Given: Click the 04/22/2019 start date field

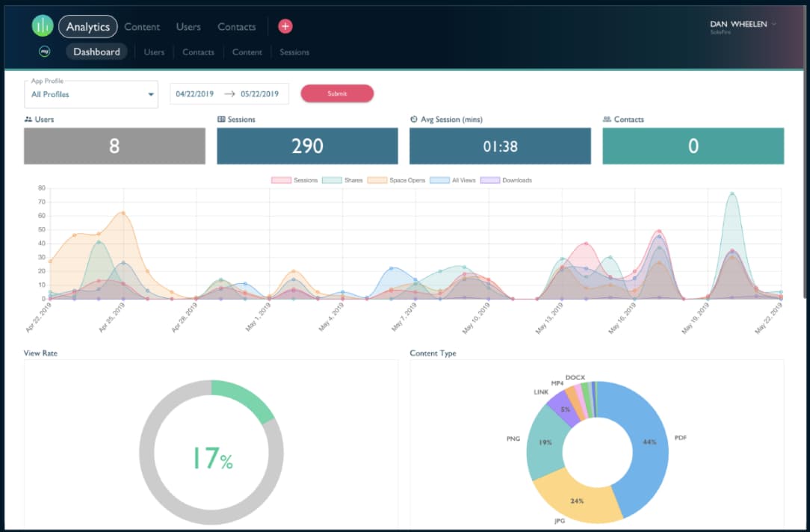Looking at the screenshot, I should click(x=195, y=94).
